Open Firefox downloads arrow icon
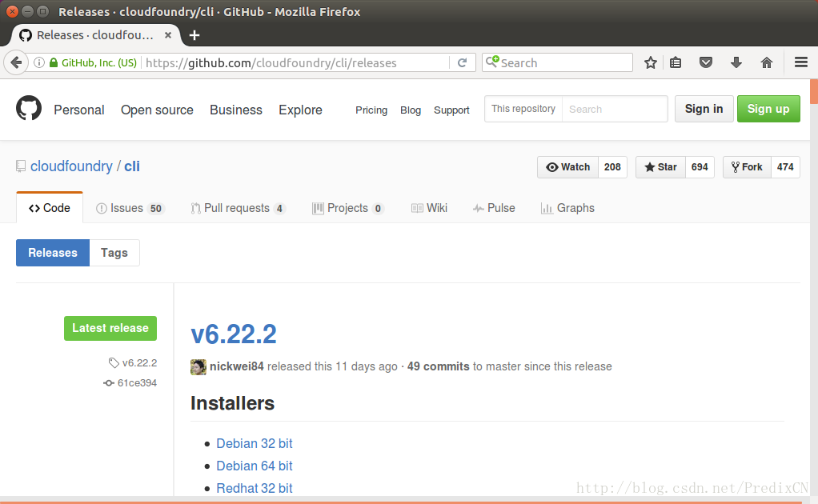Screen dimensions: 818x504 (736, 63)
